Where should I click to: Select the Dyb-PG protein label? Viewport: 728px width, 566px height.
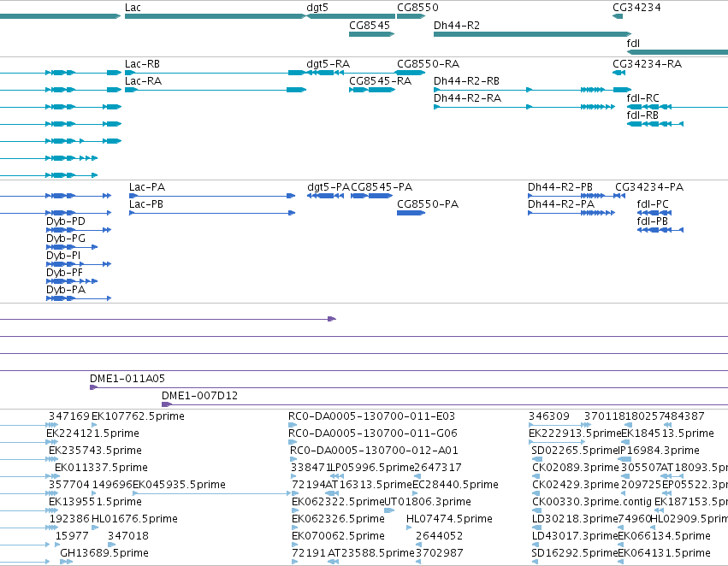[x=66, y=239]
